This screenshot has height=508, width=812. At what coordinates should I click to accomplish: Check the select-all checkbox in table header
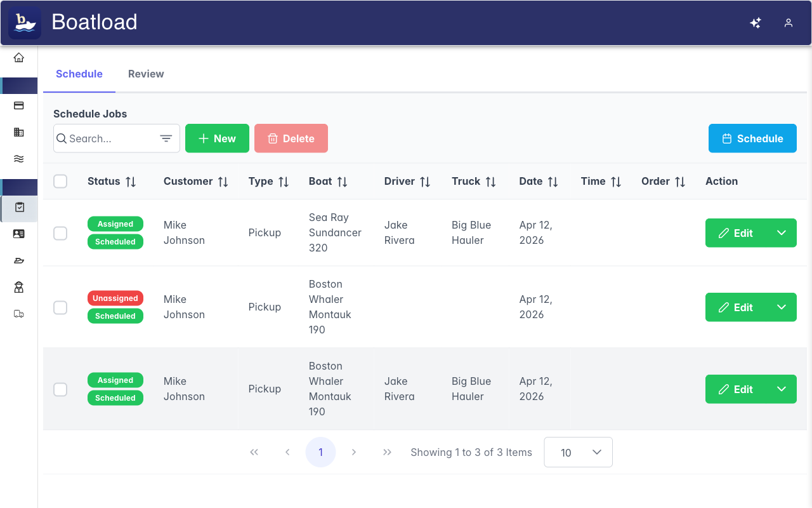[x=60, y=181]
